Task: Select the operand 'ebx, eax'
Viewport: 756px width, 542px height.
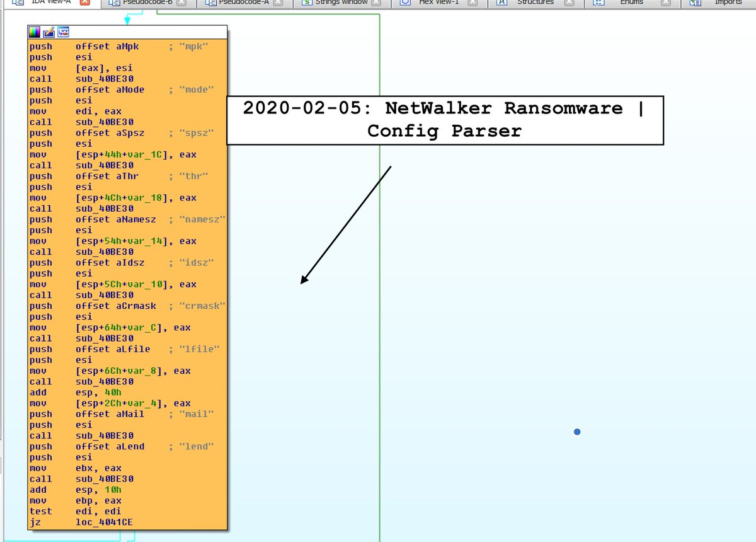Action: (x=98, y=468)
